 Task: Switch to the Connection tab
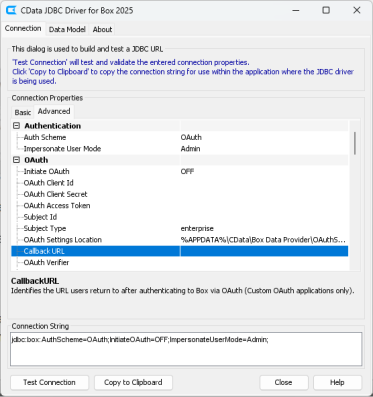pyautogui.click(x=23, y=28)
